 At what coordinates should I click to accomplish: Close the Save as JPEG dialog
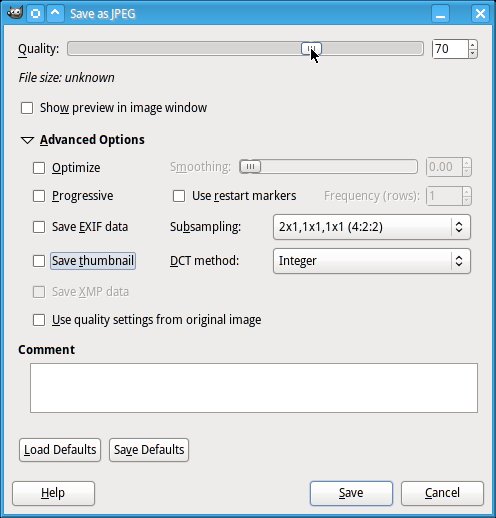[x=480, y=14]
